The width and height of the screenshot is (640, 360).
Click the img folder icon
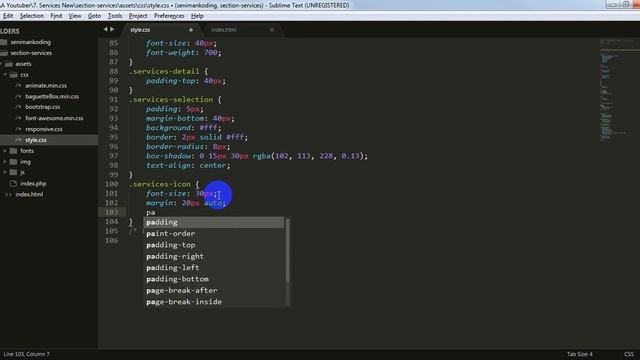pos(13,162)
